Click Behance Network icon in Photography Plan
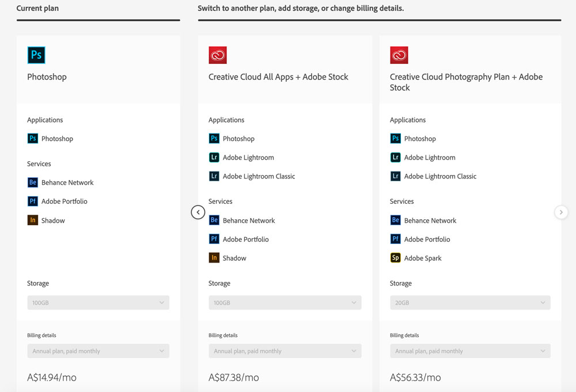 396,220
